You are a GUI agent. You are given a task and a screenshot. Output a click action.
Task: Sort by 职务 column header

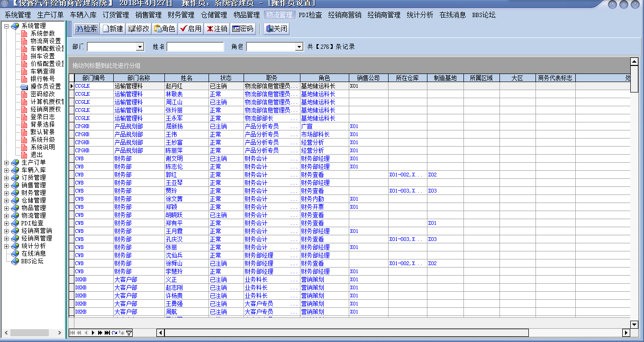(272, 78)
